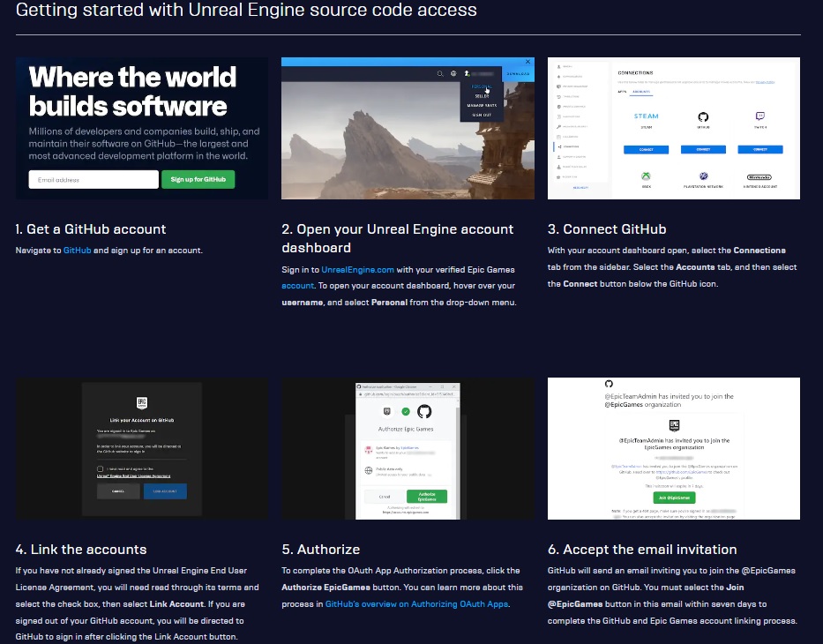Click the Connect button under Twitch

pyautogui.click(x=760, y=150)
